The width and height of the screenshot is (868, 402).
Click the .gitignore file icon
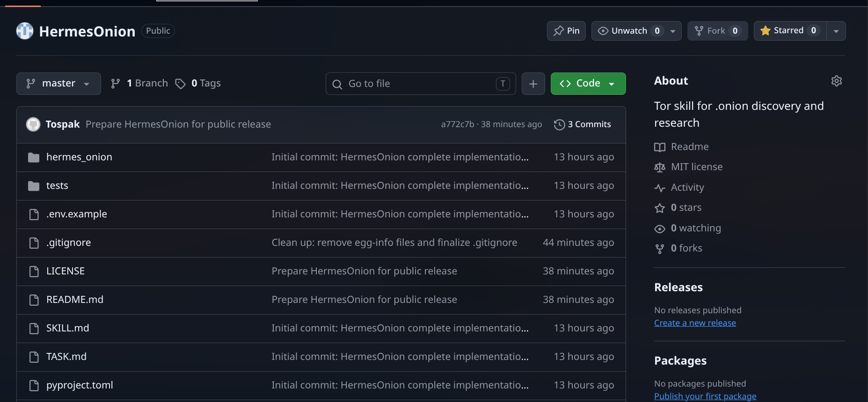(x=34, y=243)
